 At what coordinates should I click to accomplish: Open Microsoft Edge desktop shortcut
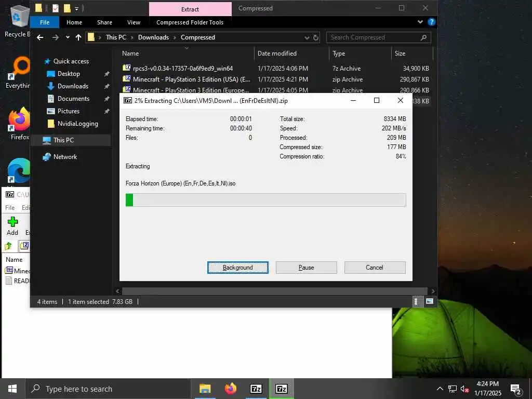[19, 170]
